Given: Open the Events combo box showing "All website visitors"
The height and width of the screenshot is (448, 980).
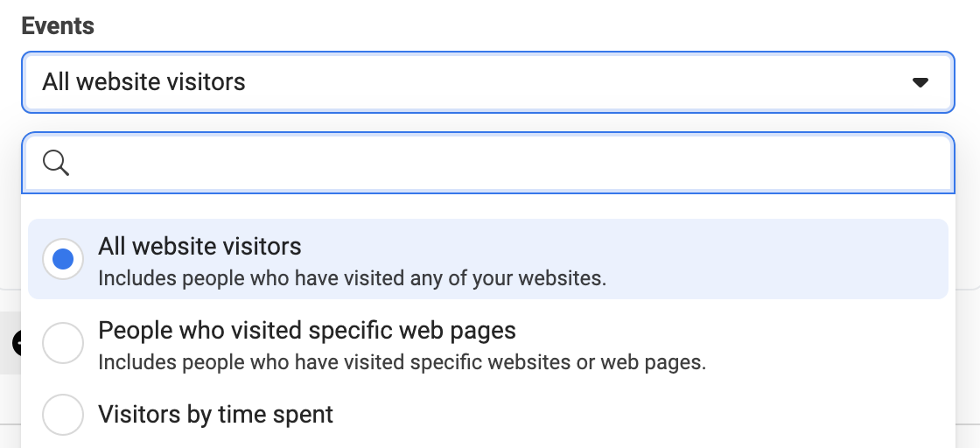Looking at the screenshot, I should click(488, 82).
